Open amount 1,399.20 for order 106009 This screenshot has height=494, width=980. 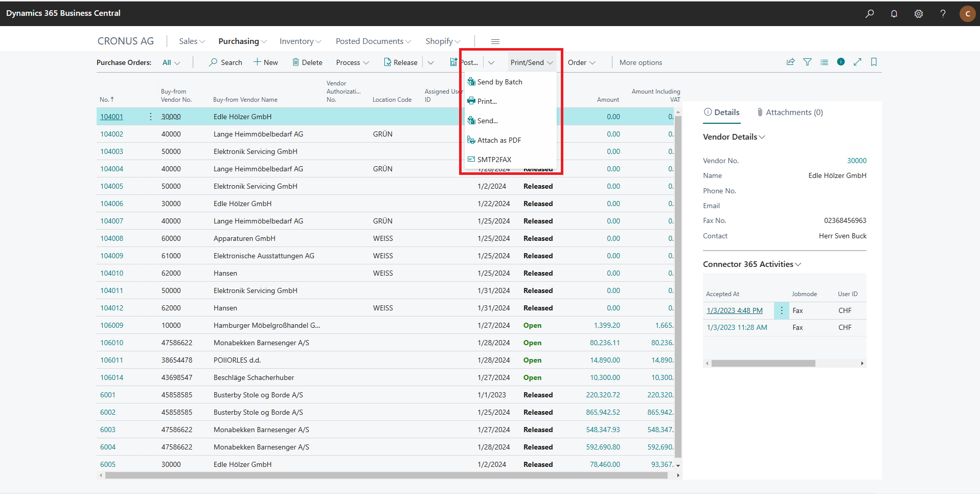pyautogui.click(x=607, y=325)
